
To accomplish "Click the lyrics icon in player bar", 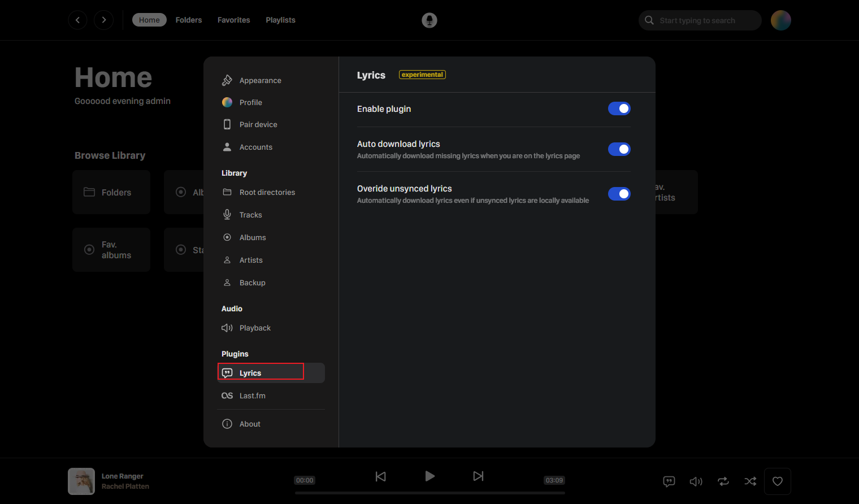I will [669, 481].
